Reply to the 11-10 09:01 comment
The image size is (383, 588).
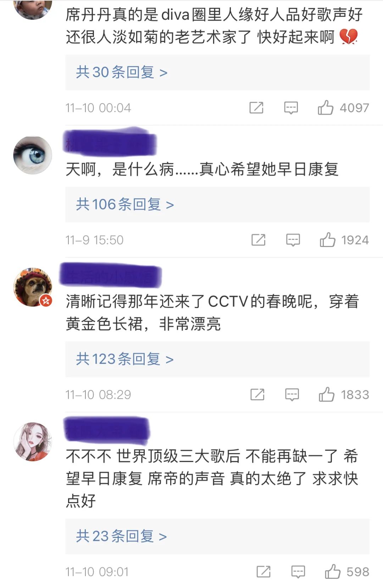tap(298, 571)
